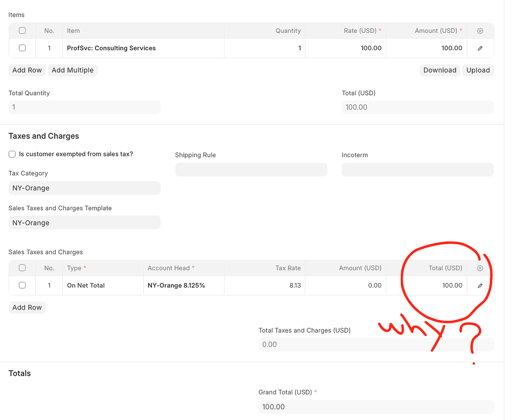Click Add Multiple to insert several items
Viewport: 515px width, 420px height.
coord(72,70)
